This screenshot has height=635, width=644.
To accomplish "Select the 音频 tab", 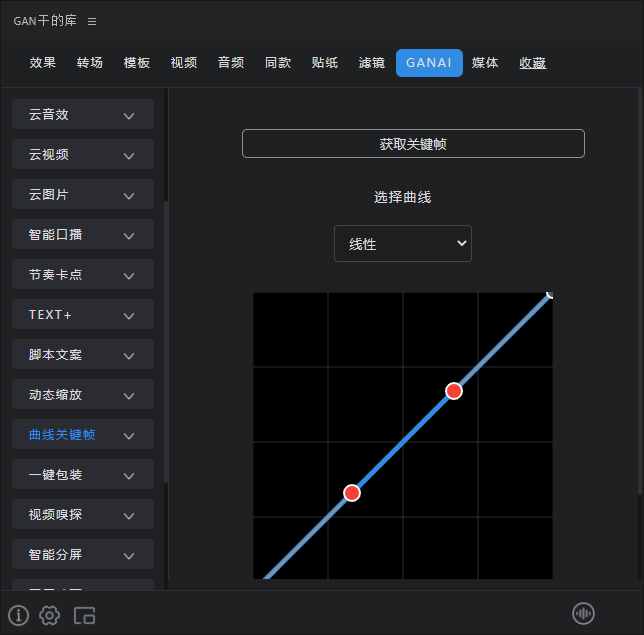I will [x=231, y=63].
